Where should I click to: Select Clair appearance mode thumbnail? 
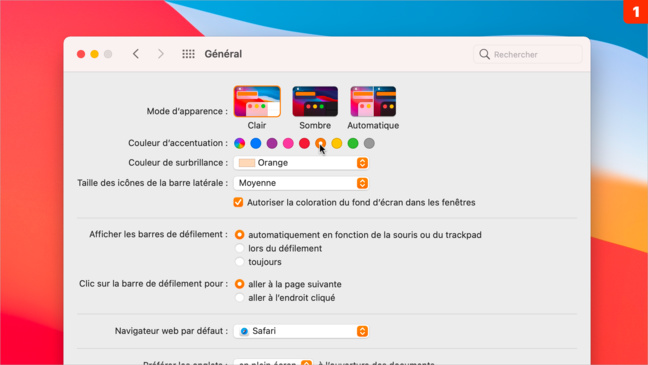coord(257,101)
